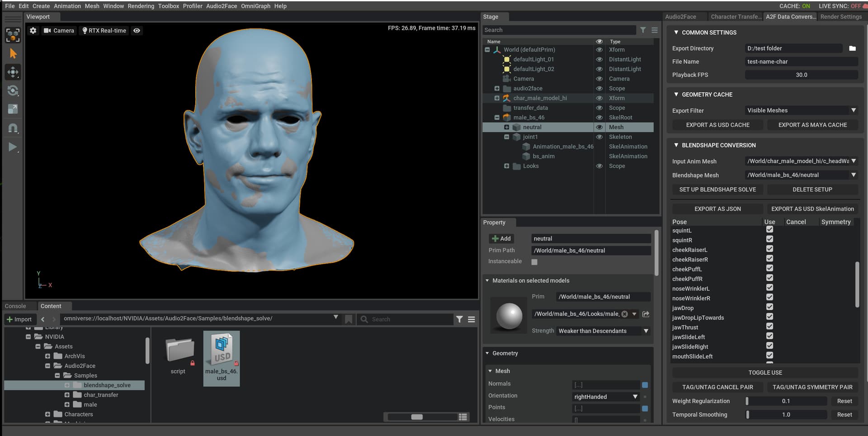Open the Stage filter funnel icon
The height and width of the screenshot is (436, 868).
click(x=642, y=30)
